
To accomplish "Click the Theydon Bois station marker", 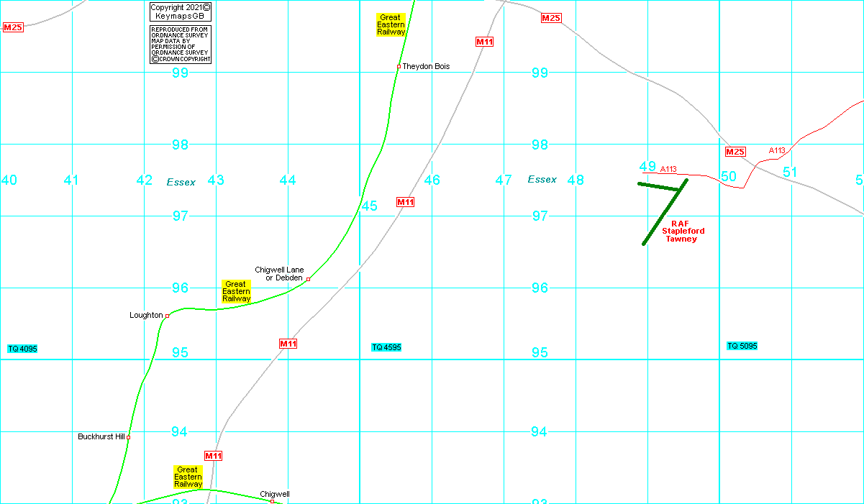I will point(399,67).
